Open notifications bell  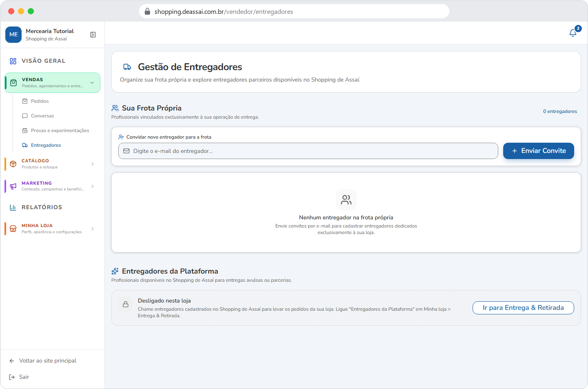pyautogui.click(x=573, y=33)
